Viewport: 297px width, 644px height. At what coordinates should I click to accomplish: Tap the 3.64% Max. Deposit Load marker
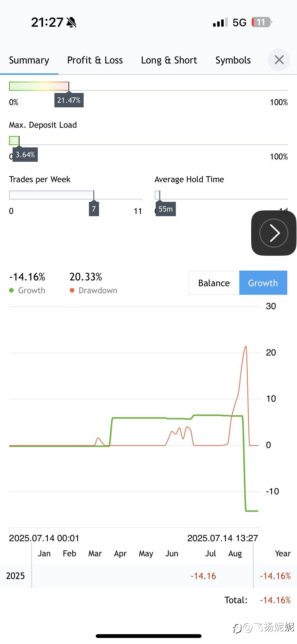(x=25, y=155)
